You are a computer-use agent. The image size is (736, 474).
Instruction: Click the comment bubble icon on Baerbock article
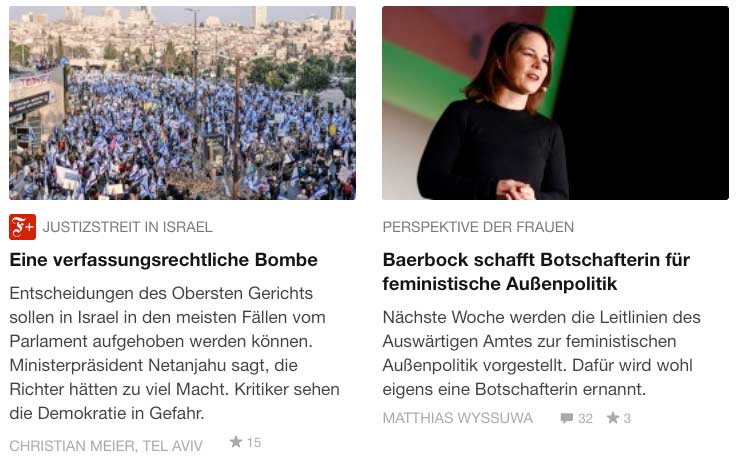(567, 418)
